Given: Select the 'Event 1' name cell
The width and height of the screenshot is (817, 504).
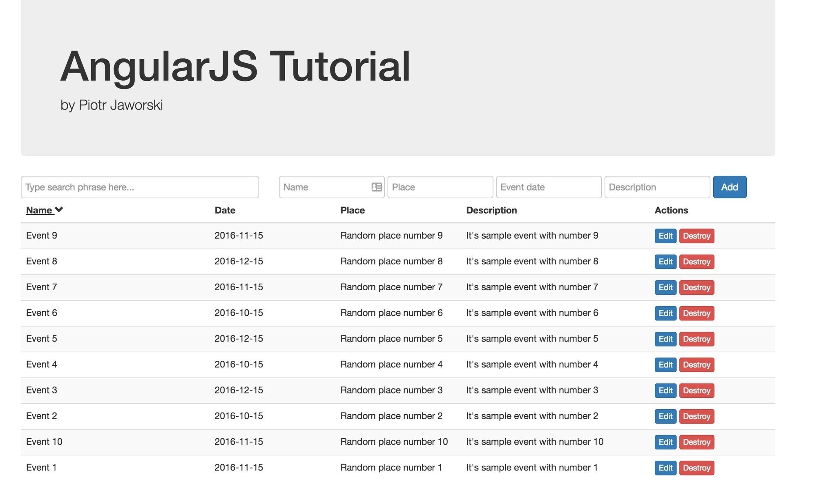Looking at the screenshot, I should tap(41, 467).
